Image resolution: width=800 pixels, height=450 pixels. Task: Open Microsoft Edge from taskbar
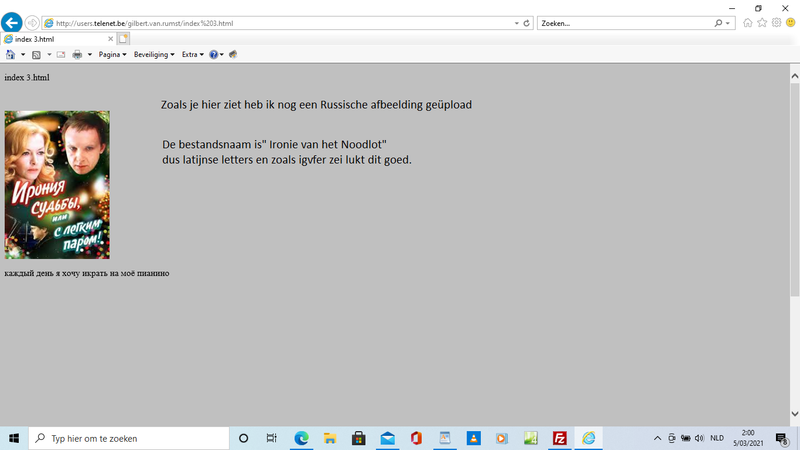[x=301, y=438]
